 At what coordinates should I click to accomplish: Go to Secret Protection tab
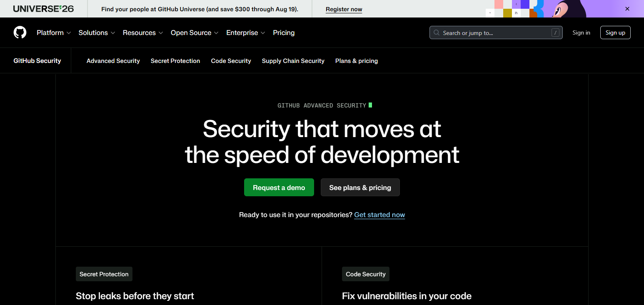point(175,61)
